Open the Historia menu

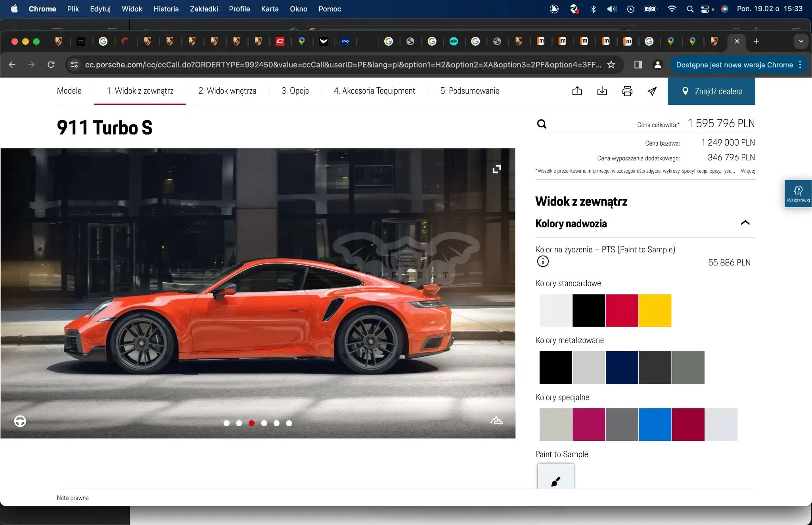(166, 9)
